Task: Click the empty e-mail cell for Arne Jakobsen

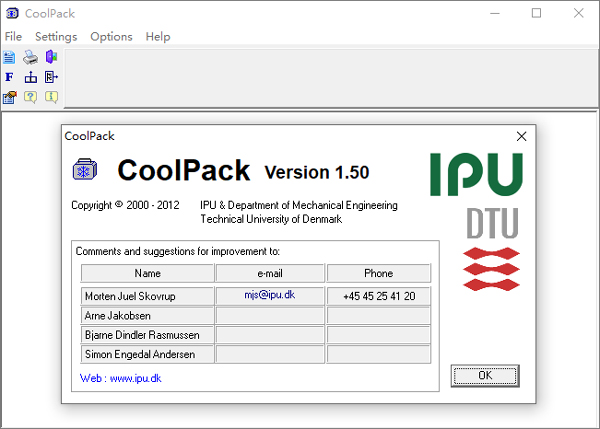Action: point(270,316)
